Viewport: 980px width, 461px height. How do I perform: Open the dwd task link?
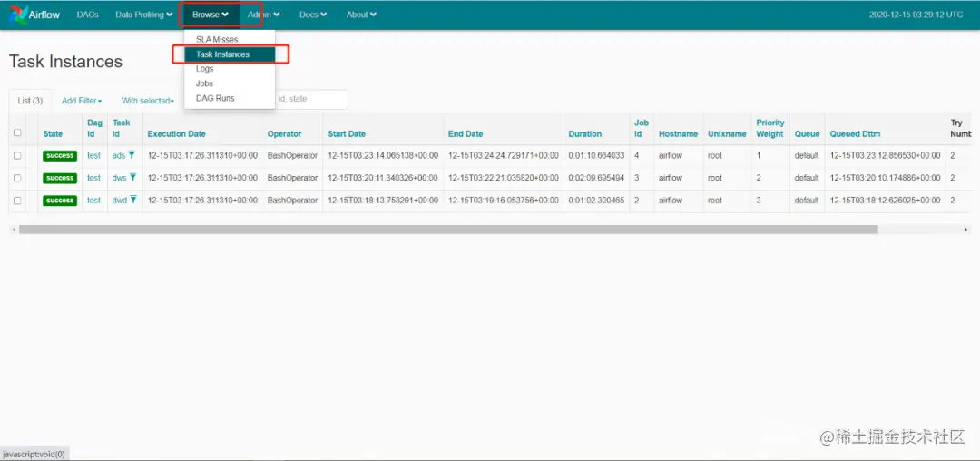(x=120, y=201)
